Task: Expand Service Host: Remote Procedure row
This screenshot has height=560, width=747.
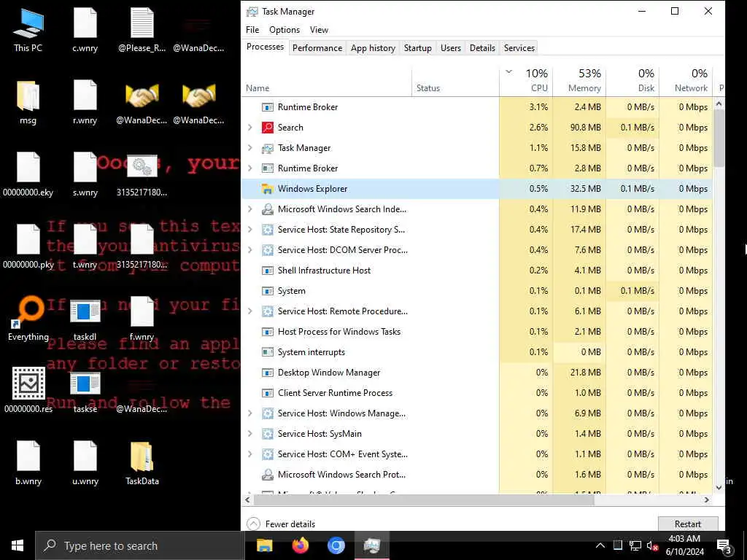Action: pos(250,311)
